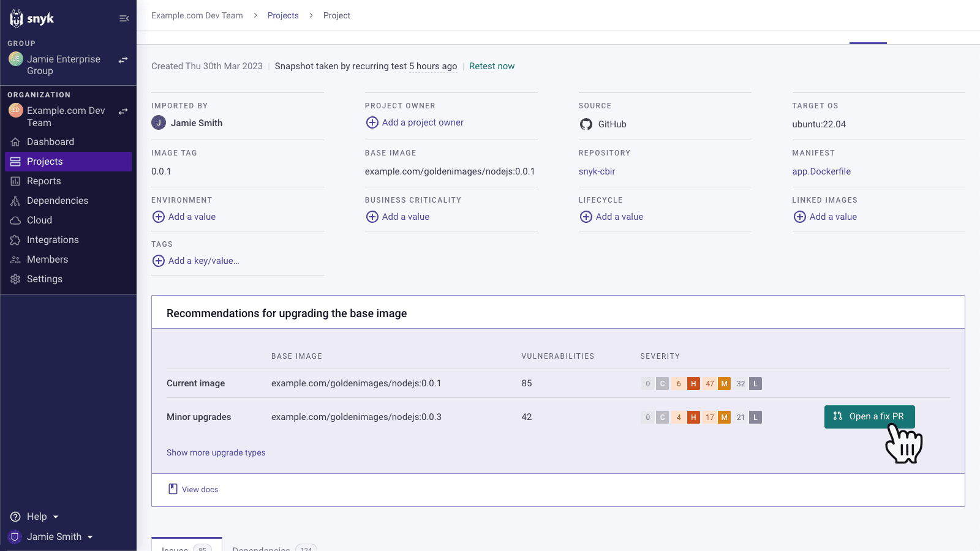Switch to the Dependencies tab
Screen dimensions: 980x551
[274, 546]
